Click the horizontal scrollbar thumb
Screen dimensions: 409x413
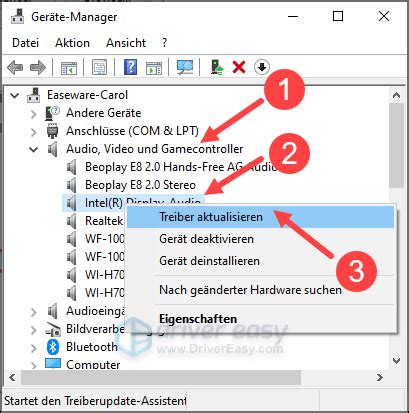click(x=161, y=378)
